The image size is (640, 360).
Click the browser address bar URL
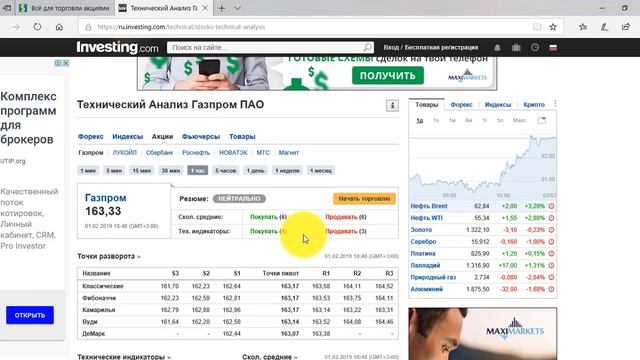[x=181, y=27]
